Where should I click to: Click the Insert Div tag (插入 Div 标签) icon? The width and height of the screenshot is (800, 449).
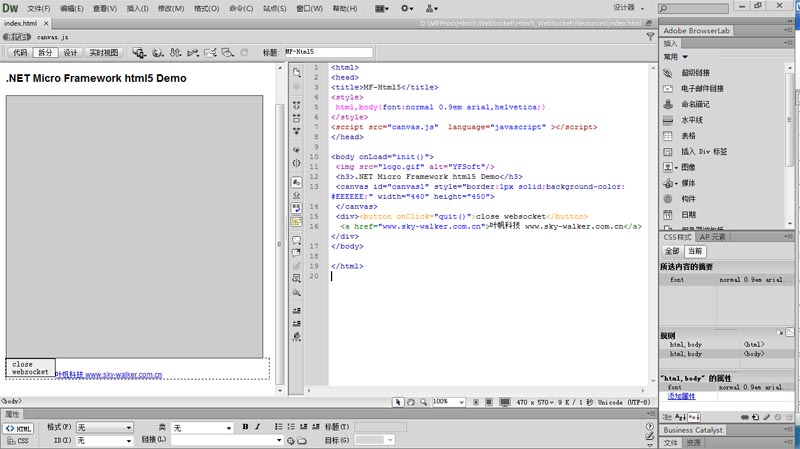[669, 152]
